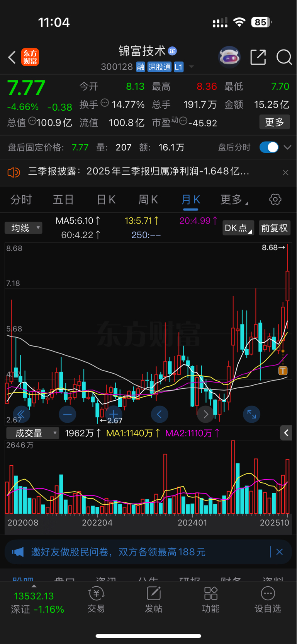Image resolution: width=297 pixels, height=644 pixels.
Task: Tap the megaphone promo icon
Action: tap(18, 552)
